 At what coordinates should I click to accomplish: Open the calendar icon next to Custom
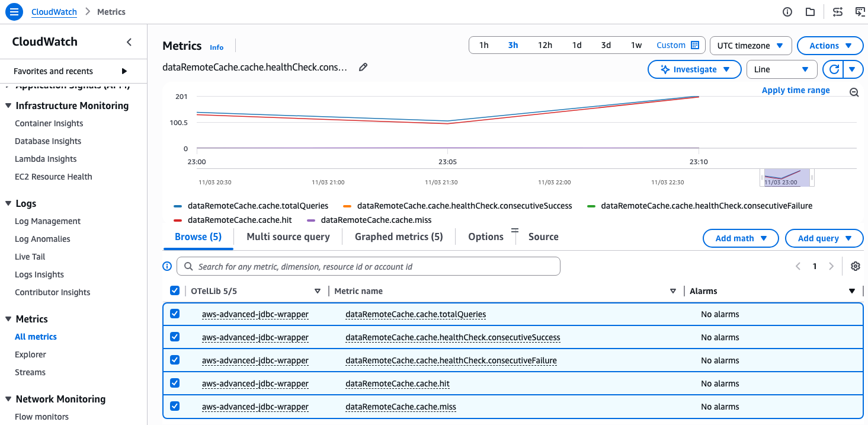tap(695, 45)
